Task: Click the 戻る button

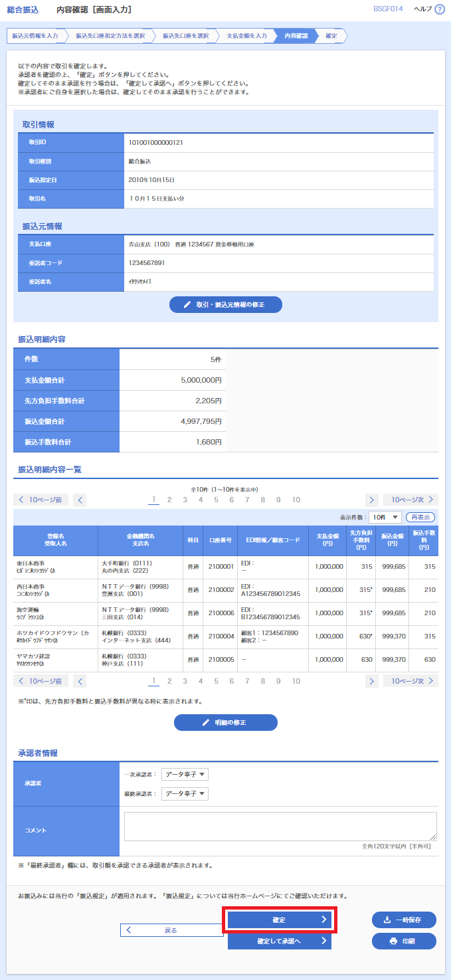Action: (x=171, y=930)
